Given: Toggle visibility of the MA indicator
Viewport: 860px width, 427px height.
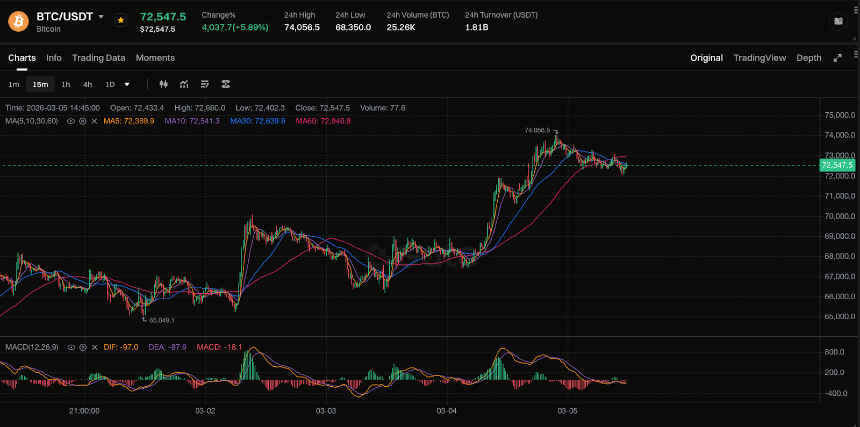Looking at the screenshot, I should pyautogui.click(x=71, y=121).
